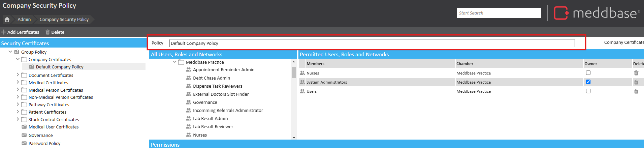Click the meddbase logo
Image resolution: width=644 pixels, height=148 pixels.
(597, 13)
